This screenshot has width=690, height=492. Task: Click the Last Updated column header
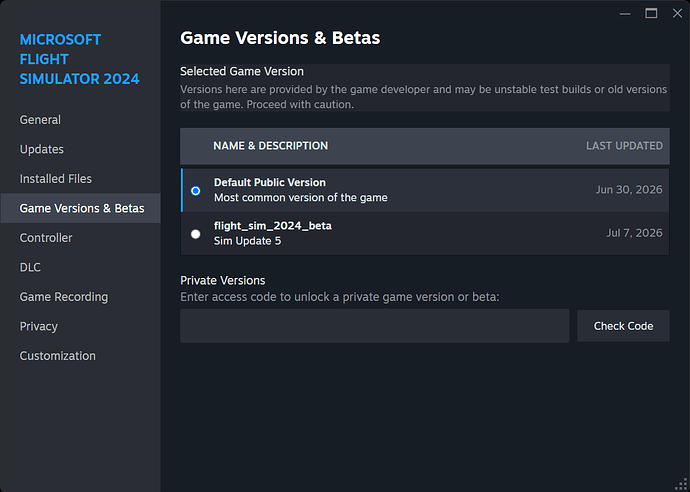[x=624, y=146]
